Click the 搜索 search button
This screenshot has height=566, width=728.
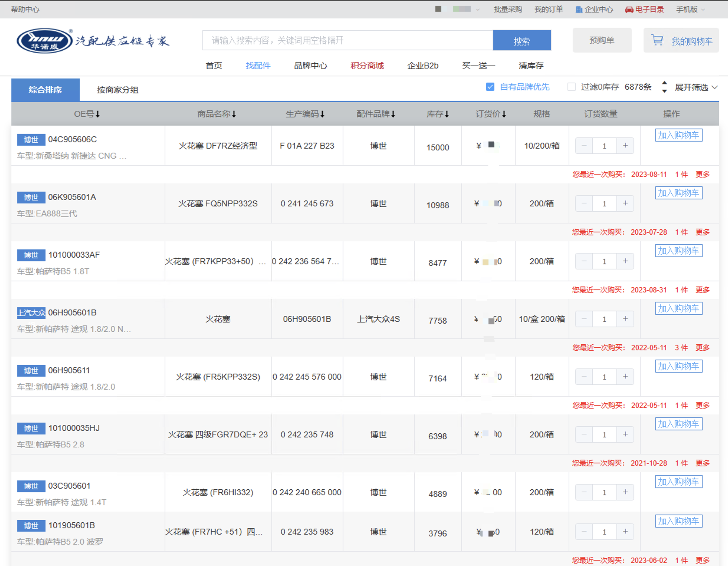tap(522, 40)
